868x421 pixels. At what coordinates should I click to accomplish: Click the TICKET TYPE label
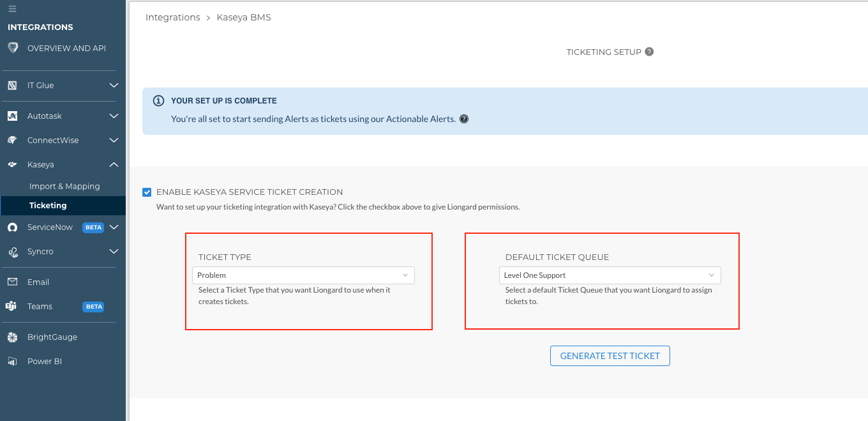225,257
